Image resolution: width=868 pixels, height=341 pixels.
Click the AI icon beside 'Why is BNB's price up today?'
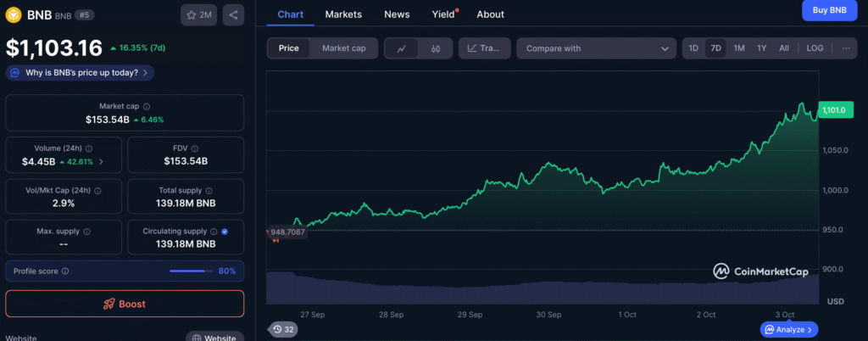point(15,72)
